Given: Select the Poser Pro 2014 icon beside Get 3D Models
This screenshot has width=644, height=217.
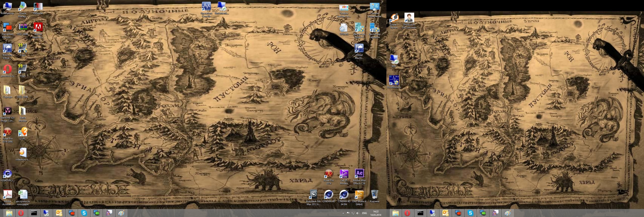Looking at the screenshot, I should point(329,177).
